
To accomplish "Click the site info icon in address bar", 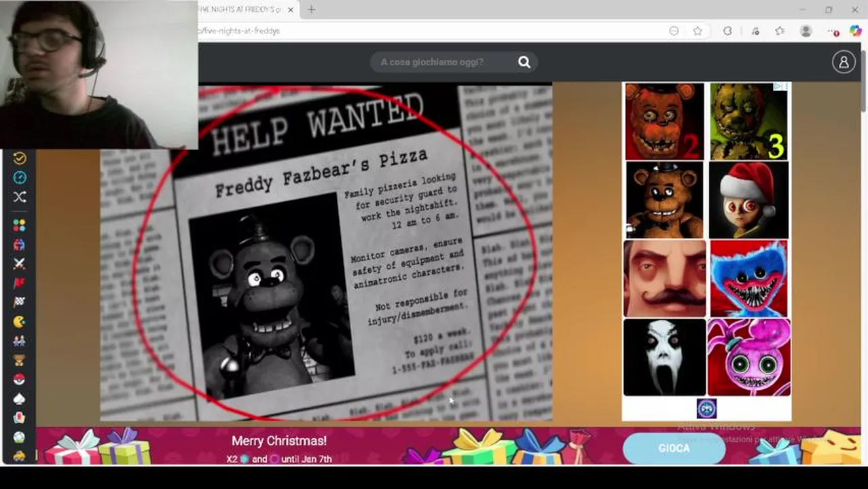I will (x=674, y=31).
